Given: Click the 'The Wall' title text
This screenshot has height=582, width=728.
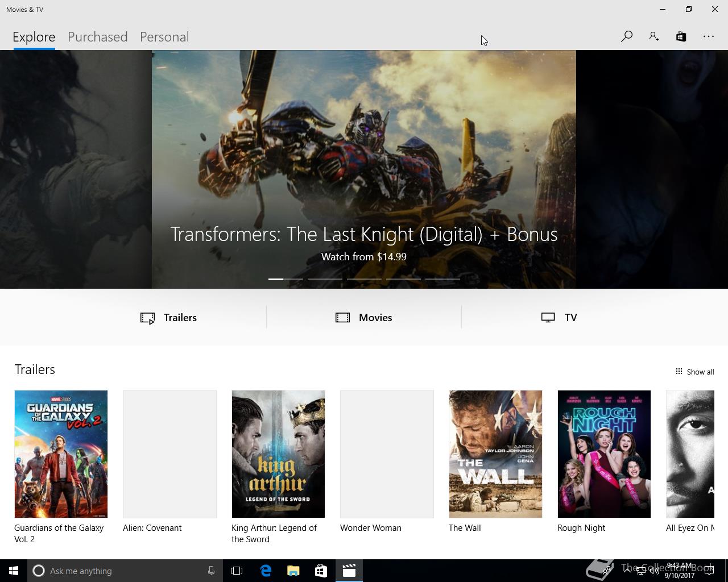Looking at the screenshot, I should 465,528.
